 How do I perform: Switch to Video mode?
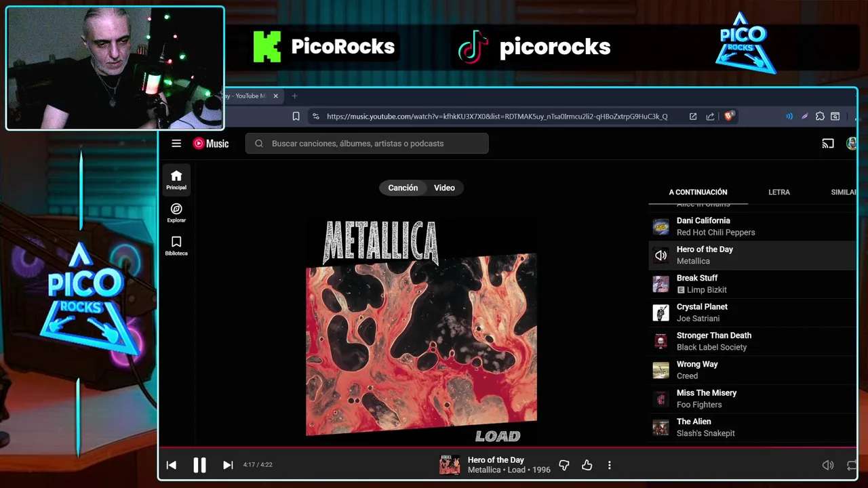pos(444,188)
